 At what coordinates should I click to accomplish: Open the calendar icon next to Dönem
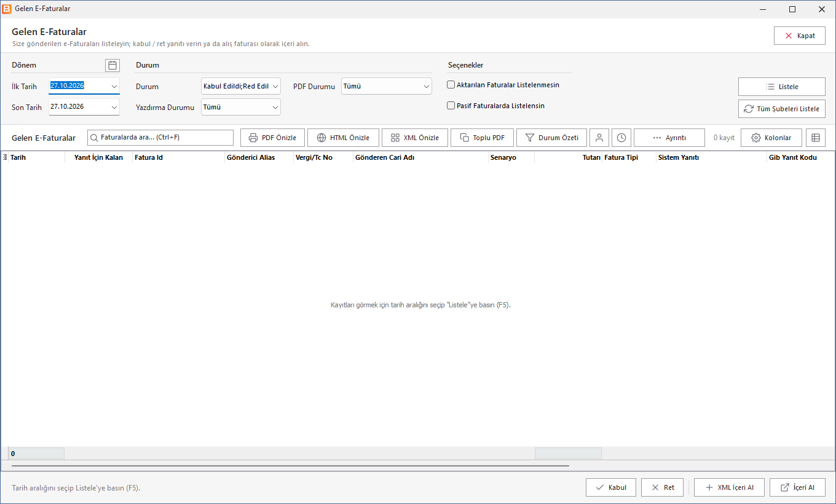(x=112, y=65)
